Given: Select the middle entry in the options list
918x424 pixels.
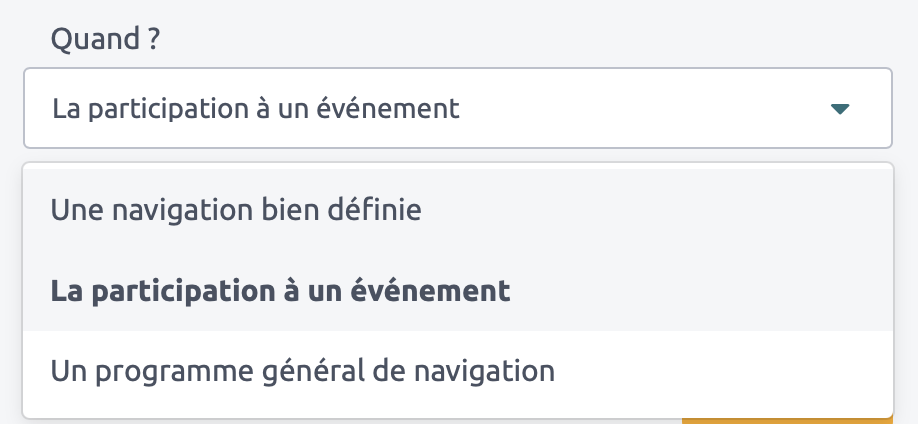Looking at the screenshot, I should point(281,291).
